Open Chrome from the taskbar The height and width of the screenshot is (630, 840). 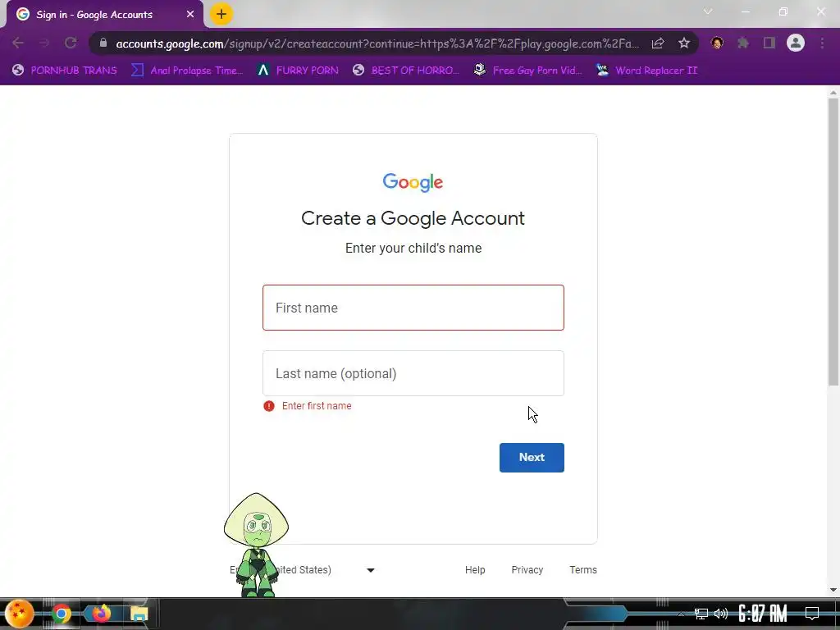(61, 614)
